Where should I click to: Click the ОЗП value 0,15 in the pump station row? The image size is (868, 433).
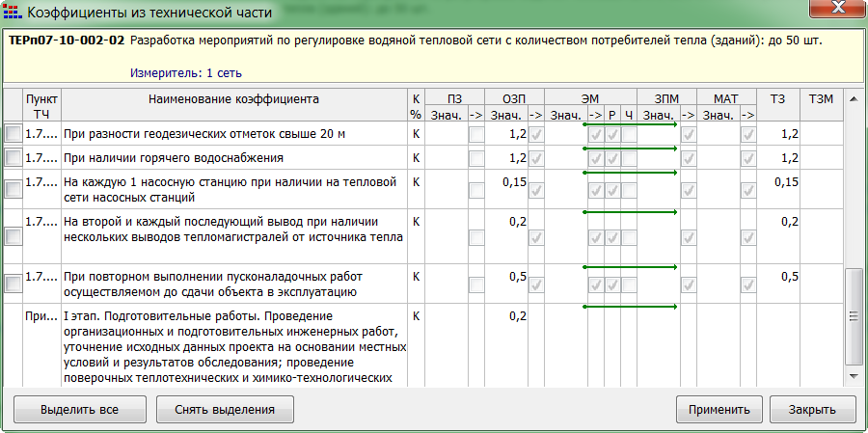514,182
